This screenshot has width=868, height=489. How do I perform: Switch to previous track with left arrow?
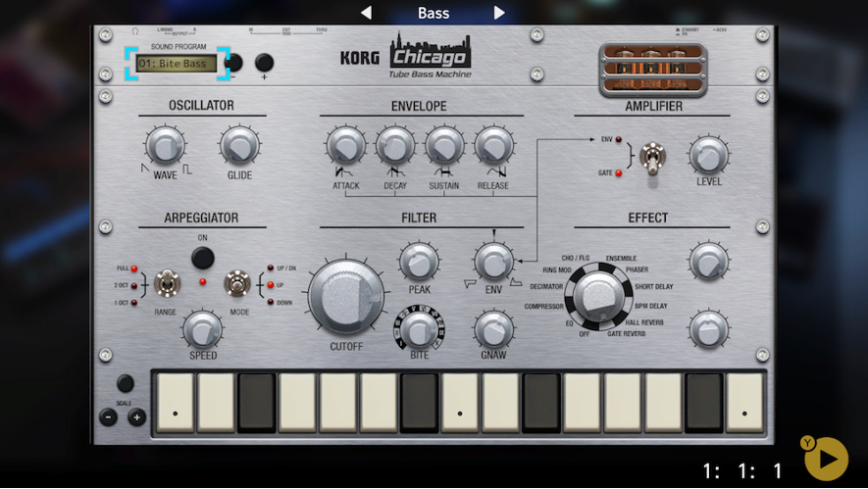pos(366,13)
